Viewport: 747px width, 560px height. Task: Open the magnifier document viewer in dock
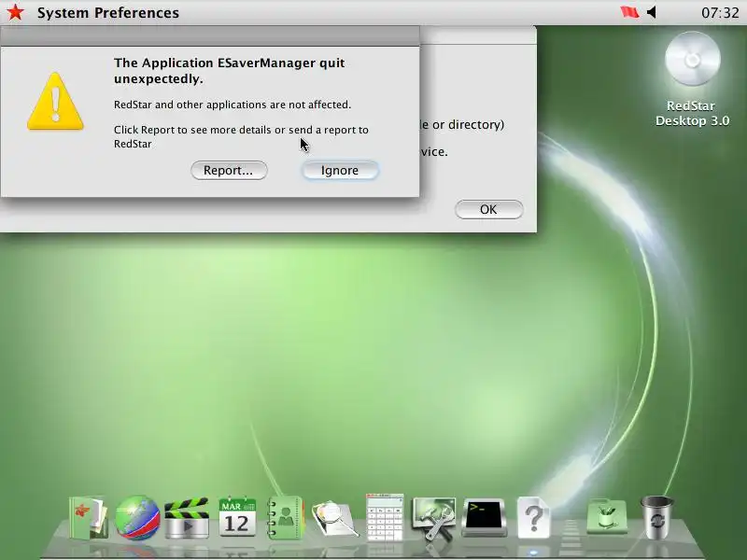[335, 519]
